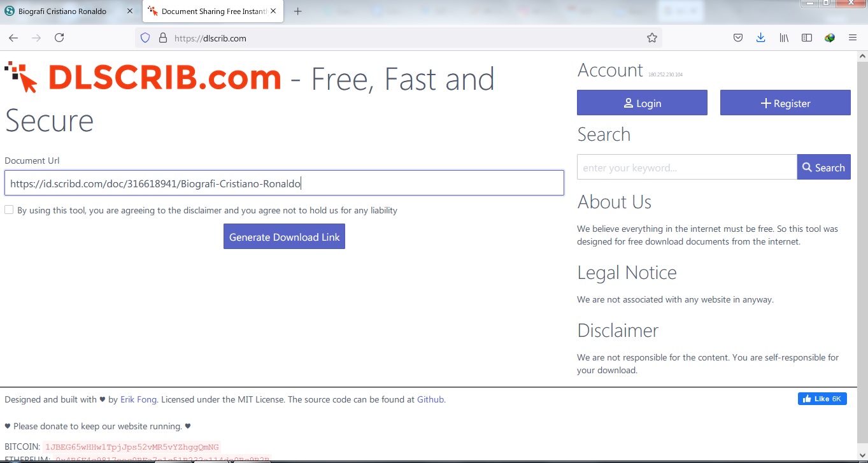Click the scrollbar down arrow

pyautogui.click(x=862, y=454)
